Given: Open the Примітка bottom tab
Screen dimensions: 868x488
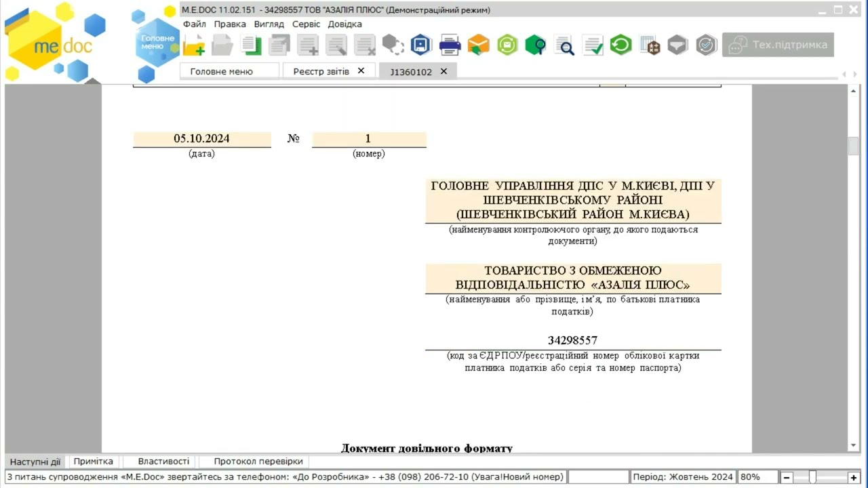Looking at the screenshot, I should 94,462.
